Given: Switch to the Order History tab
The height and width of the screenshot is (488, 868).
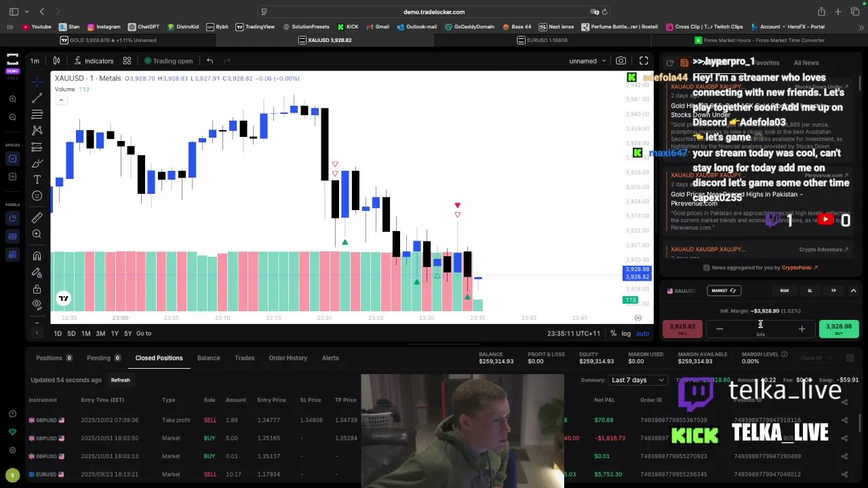Looking at the screenshot, I should pos(288,358).
